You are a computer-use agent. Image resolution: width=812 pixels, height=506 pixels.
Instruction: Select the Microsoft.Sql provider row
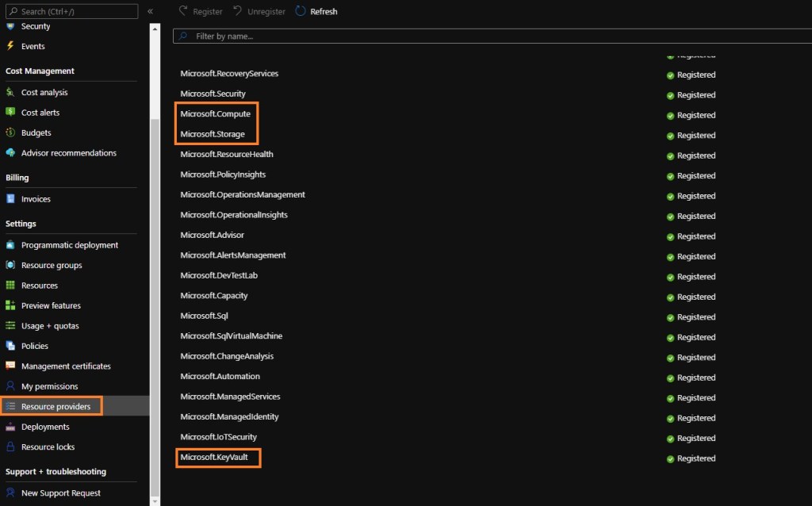pyautogui.click(x=492, y=316)
